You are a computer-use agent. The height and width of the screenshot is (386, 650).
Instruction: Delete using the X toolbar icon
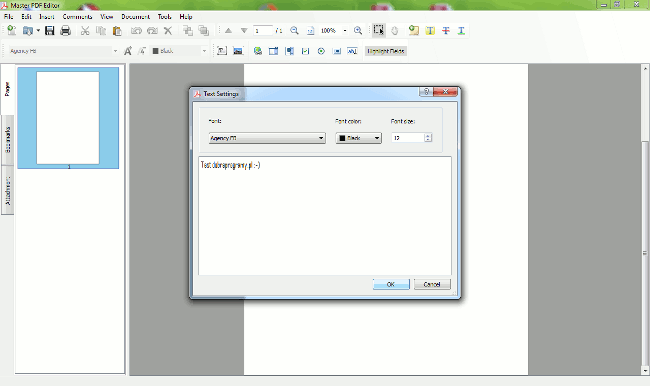(x=168, y=30)
